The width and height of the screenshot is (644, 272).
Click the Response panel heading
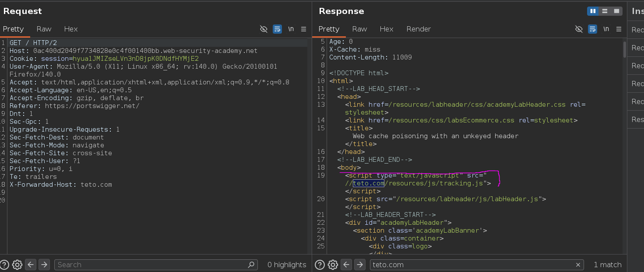pos(341,11)
